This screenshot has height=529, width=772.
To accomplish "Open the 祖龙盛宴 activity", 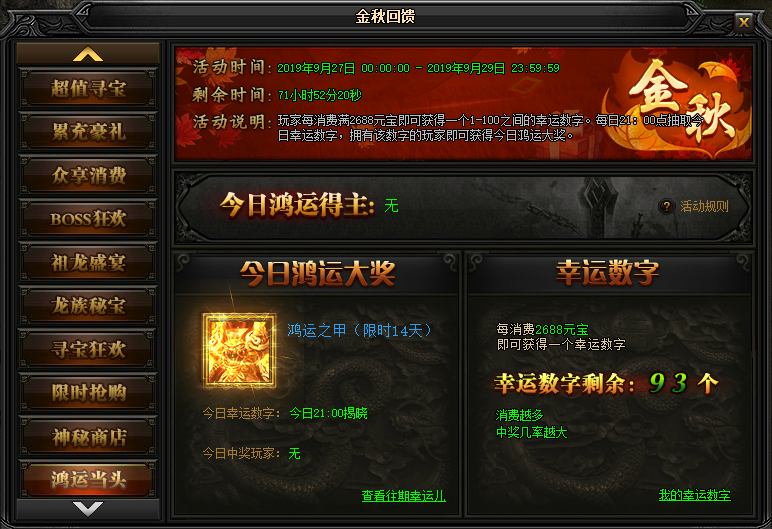I will point(88,263).
